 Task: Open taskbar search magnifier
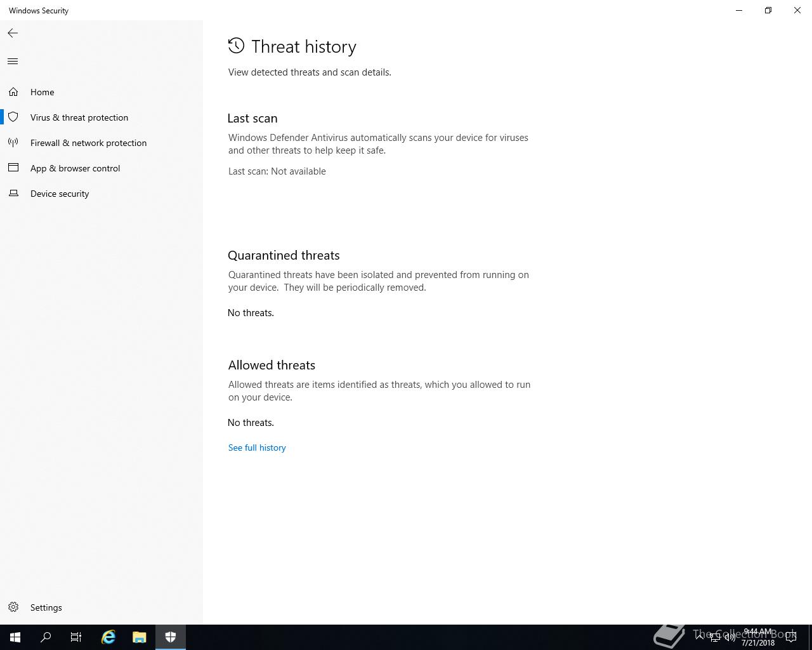pos(46,637)
